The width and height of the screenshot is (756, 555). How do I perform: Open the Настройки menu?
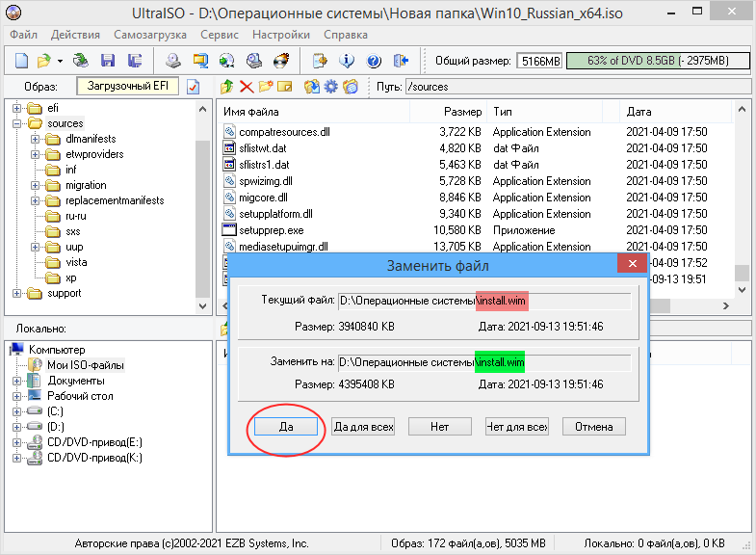(x=281, y=35)
